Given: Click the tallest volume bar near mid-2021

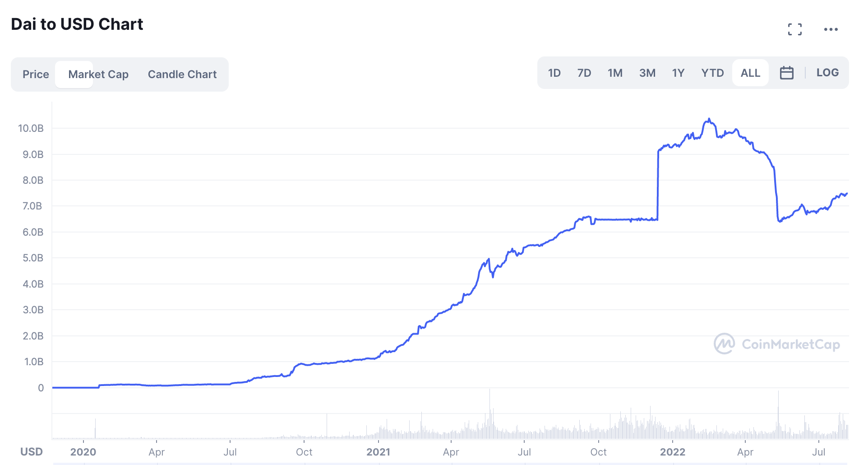Looking at the screenshot, I should (x=489, y=413).
